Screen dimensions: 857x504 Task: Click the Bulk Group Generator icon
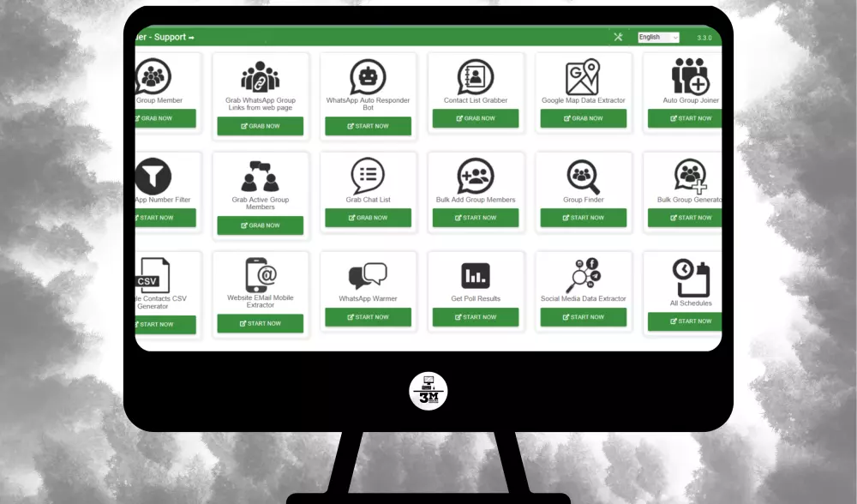coord(691,176)
